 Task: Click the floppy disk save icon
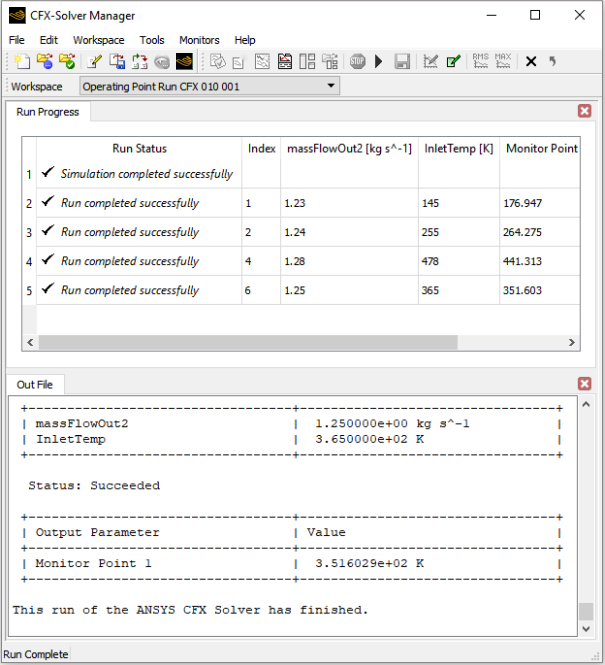pos(402,62)
